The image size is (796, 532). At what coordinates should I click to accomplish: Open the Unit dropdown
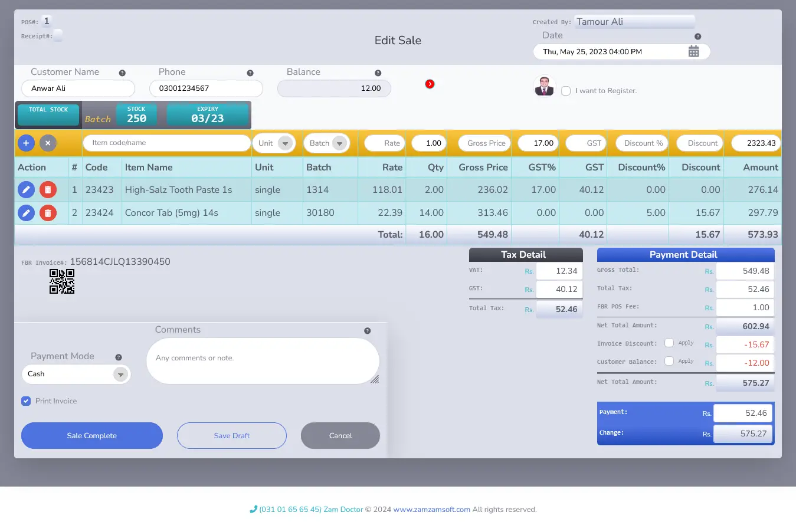pos(285,143)
